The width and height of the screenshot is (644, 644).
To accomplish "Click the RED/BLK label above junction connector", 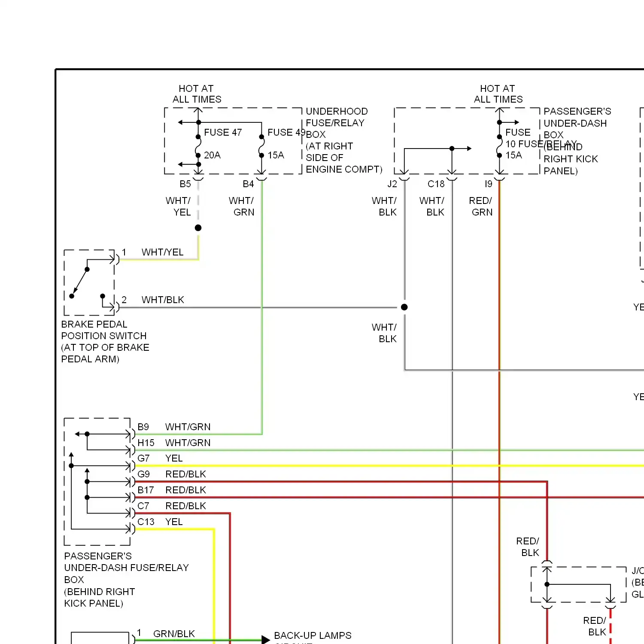I will 528,547.
